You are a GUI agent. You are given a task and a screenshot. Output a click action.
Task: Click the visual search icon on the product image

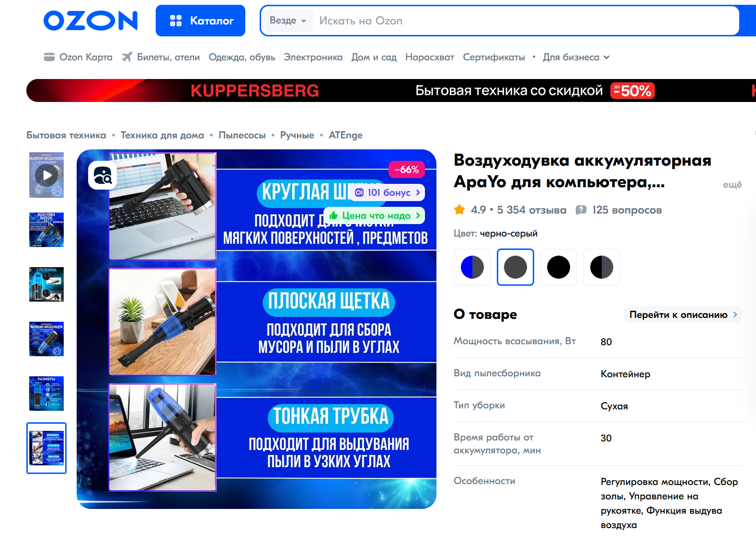click(103, 175)
